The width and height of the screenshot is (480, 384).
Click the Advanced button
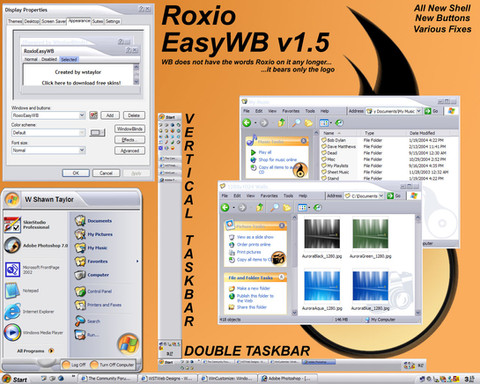(x=130, y=151)
